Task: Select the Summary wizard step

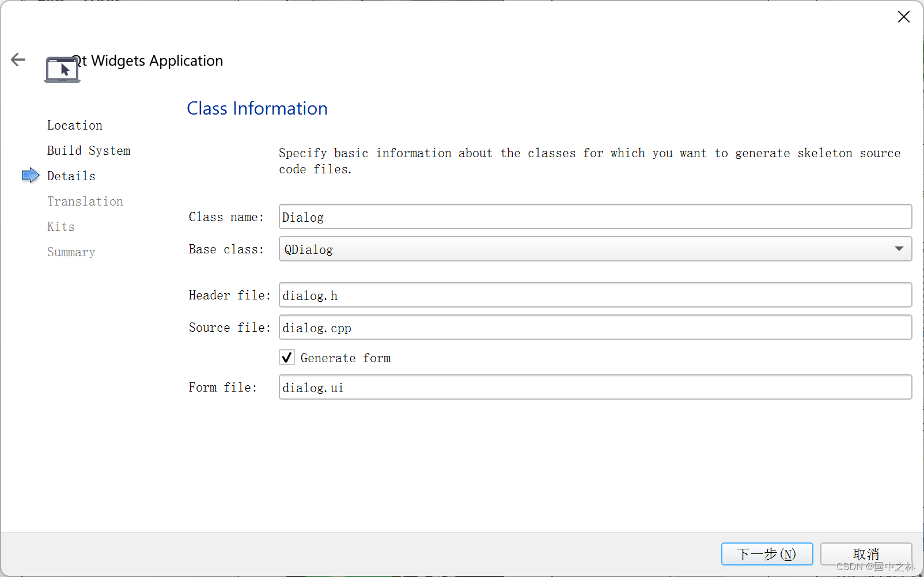Action: (x=71, y=252)
